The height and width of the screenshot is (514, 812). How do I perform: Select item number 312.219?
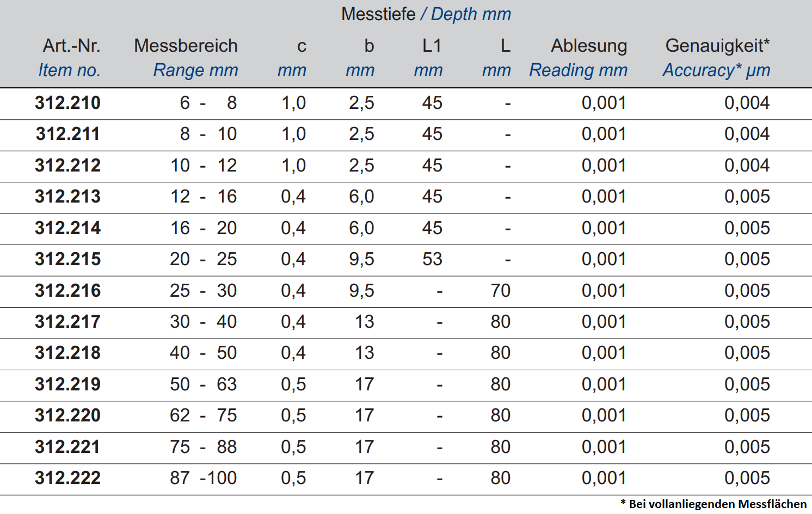coord(68,384)
